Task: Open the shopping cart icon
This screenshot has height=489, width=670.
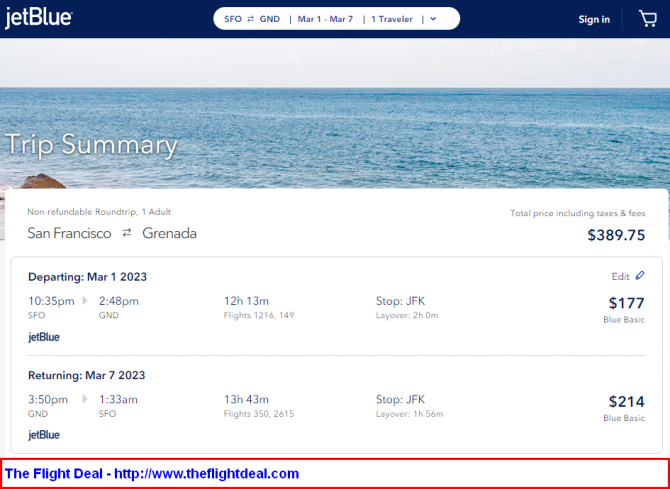Action: [x=648, y=19]
